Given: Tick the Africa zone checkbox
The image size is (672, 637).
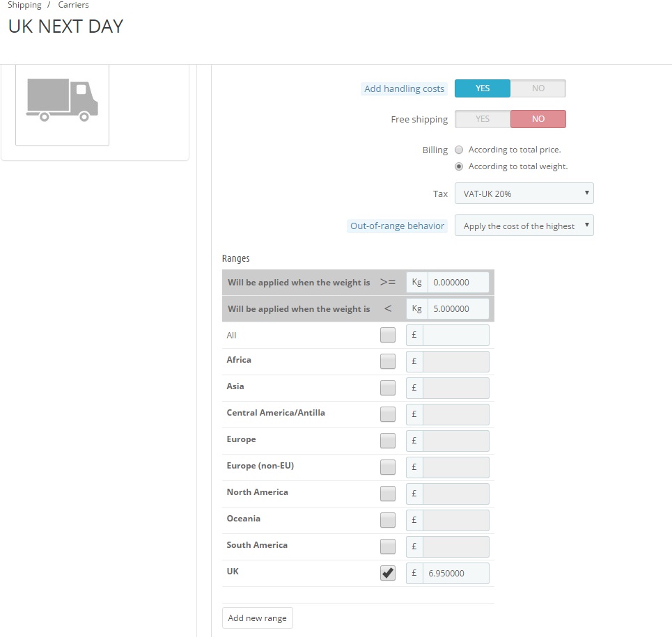Looking at the screenshot, I should 388,361.
